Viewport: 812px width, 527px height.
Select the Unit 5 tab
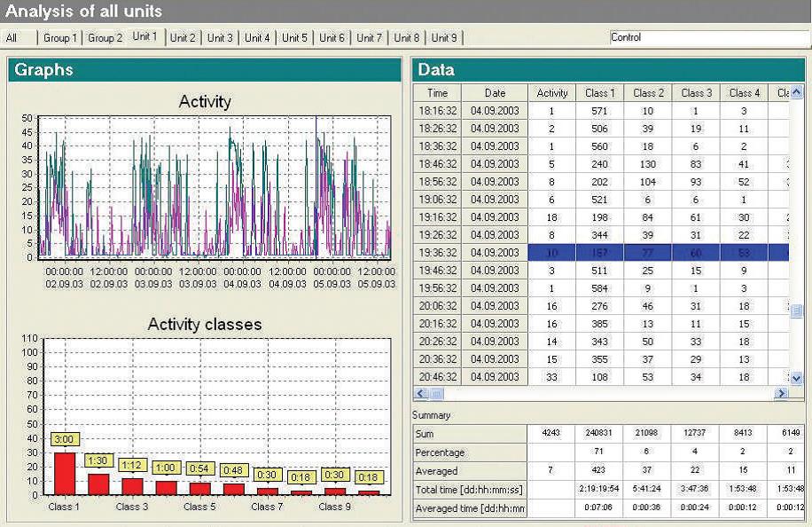tap(294, 38)
